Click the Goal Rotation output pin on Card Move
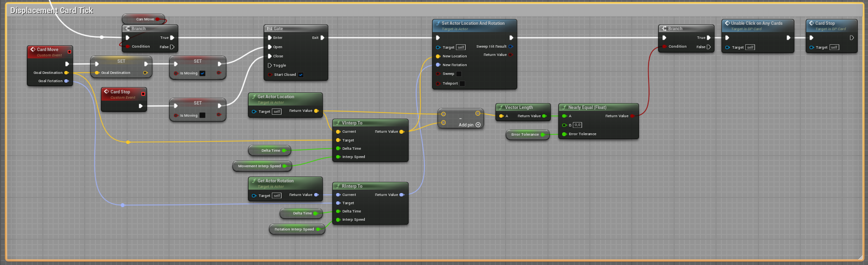Image resolution: width=868 pixels, height=265 pixels. 66,81
